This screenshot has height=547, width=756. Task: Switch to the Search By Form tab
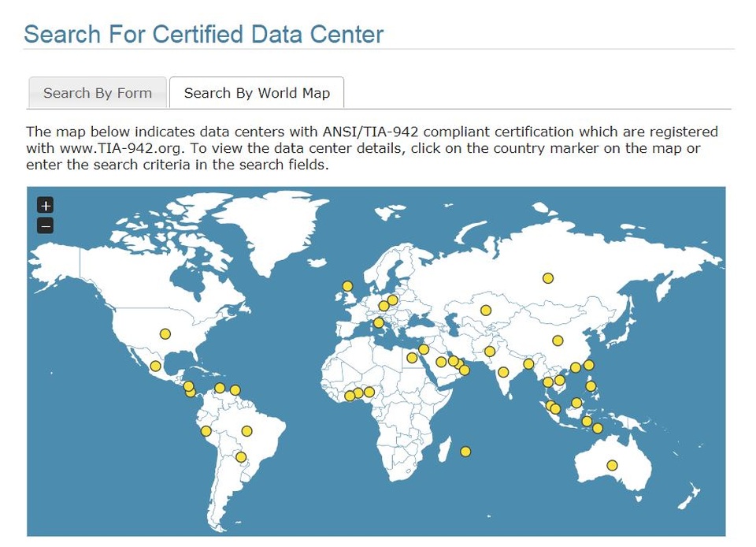(x=98, y=93)
